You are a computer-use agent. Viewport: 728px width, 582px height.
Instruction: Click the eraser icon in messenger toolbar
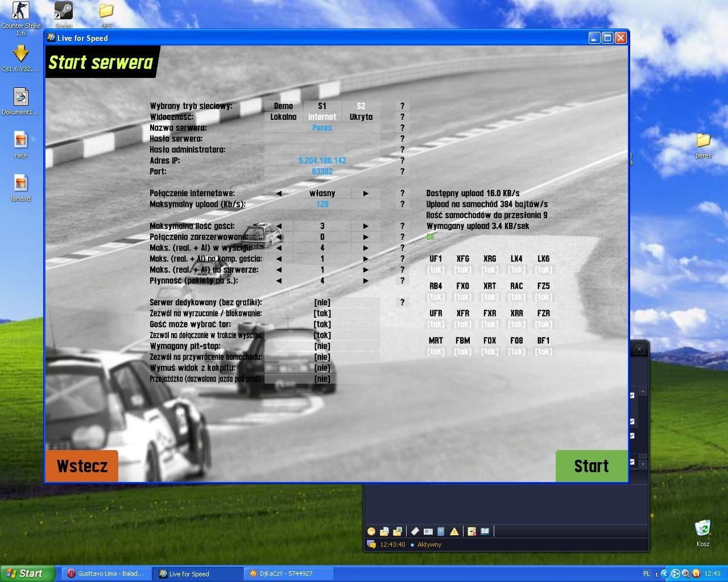(x=415, y=531)
